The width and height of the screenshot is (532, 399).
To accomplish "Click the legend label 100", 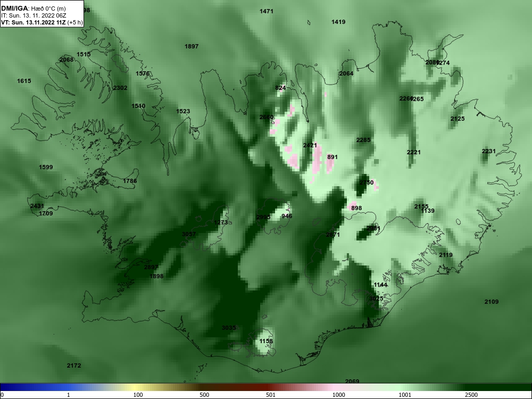I will (x=138, y=395).
